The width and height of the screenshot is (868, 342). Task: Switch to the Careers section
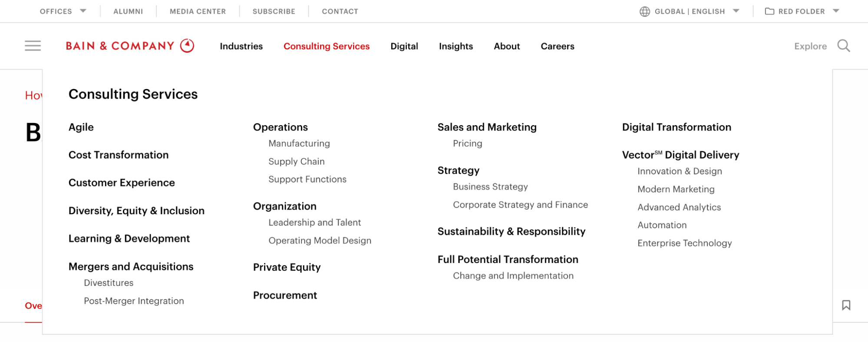(557, 46)
